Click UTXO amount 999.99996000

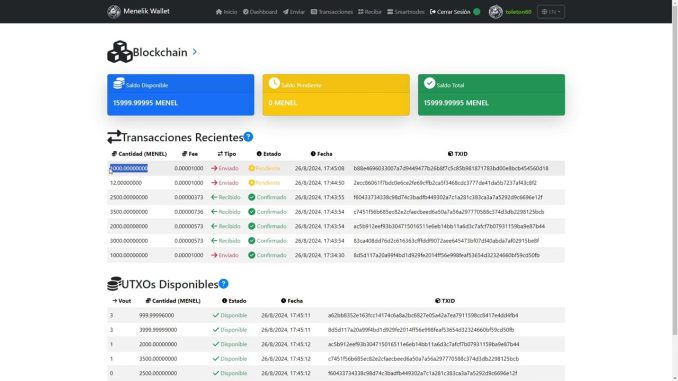(157, 315)
